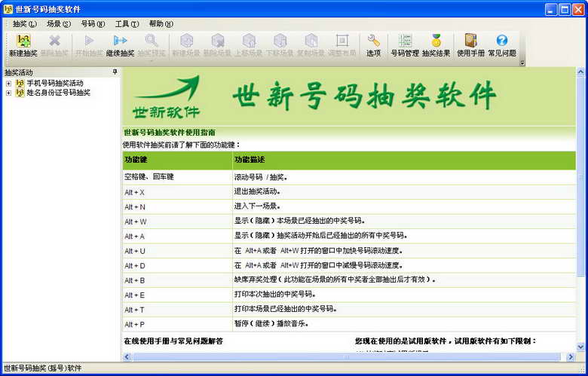Pin the 抽奖活动 panel with pushpin

[115, 72]
